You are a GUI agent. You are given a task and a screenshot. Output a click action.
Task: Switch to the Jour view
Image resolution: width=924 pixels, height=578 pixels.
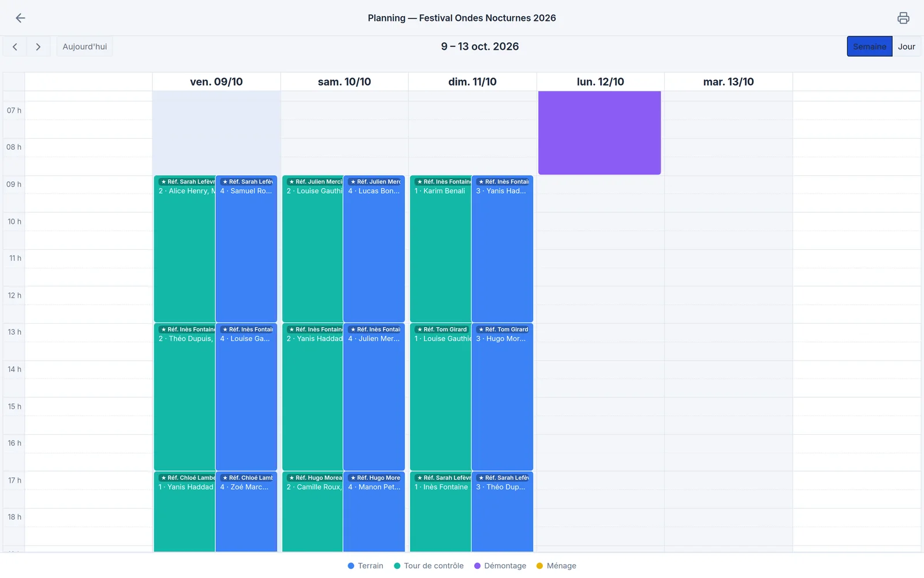[906, 47]
